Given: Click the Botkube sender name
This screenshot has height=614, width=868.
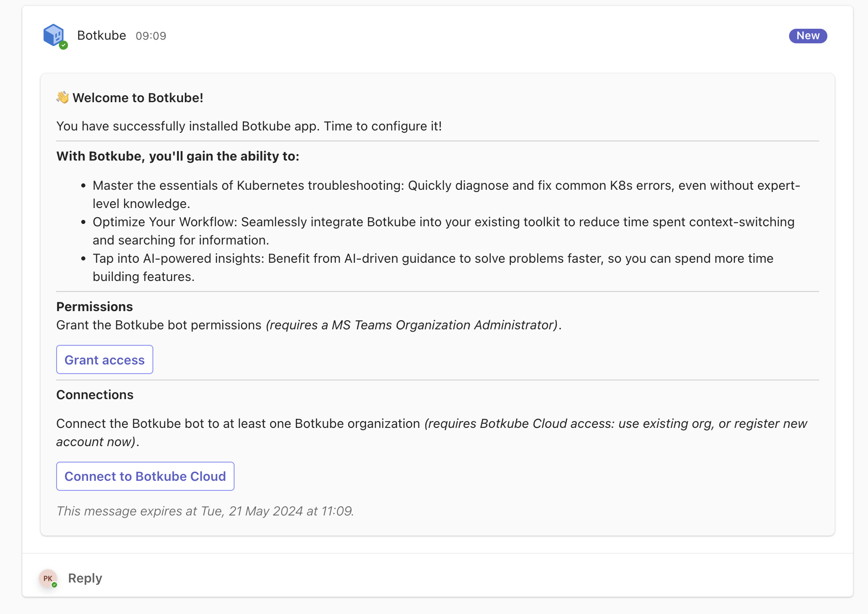Looking at the screenshot, I should point(101,36).
